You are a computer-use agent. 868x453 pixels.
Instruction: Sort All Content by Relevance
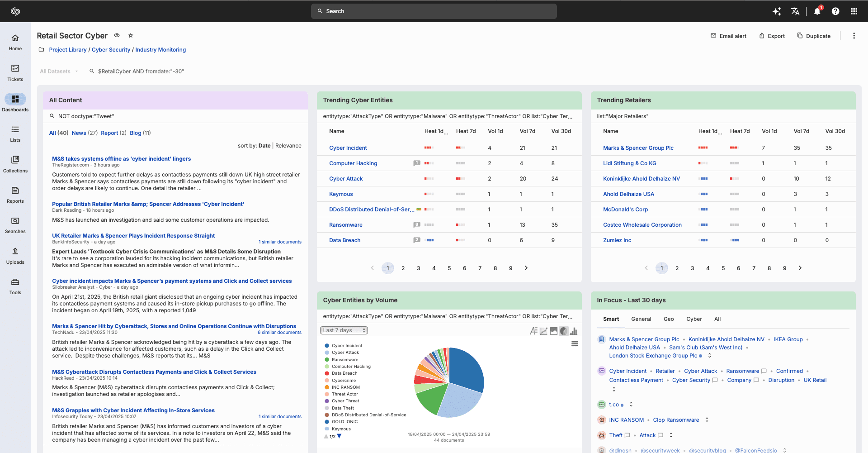coord(288,146)
